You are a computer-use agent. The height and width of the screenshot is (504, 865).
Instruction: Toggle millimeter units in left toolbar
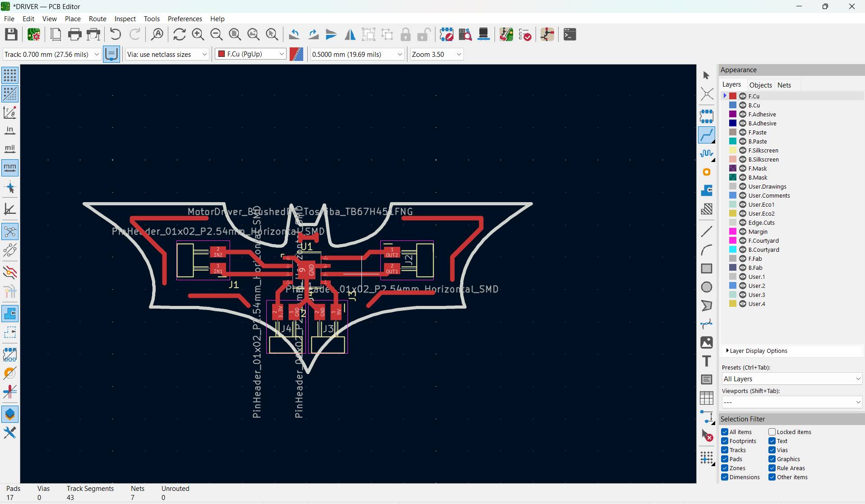[x=9, y=168]
